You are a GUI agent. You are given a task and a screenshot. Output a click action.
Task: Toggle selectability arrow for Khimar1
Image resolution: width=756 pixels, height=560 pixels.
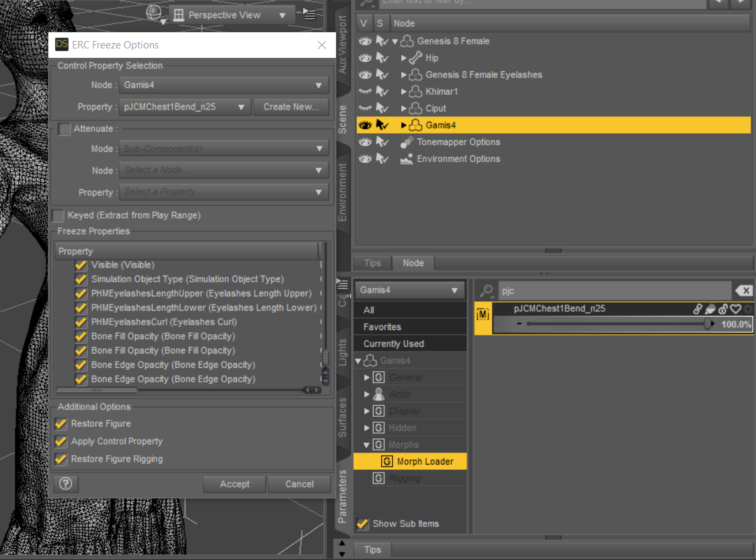click(x=382, y=91)
